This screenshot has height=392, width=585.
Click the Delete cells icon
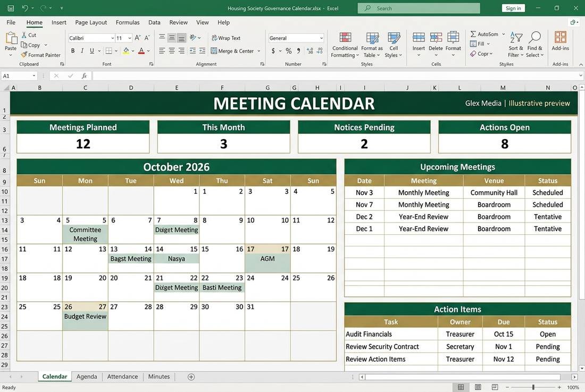436,38
